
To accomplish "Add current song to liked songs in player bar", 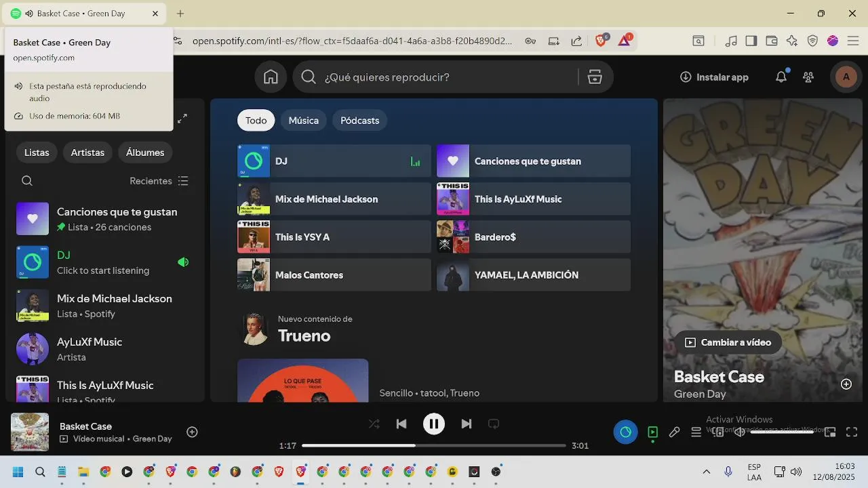I will point(193,432).
